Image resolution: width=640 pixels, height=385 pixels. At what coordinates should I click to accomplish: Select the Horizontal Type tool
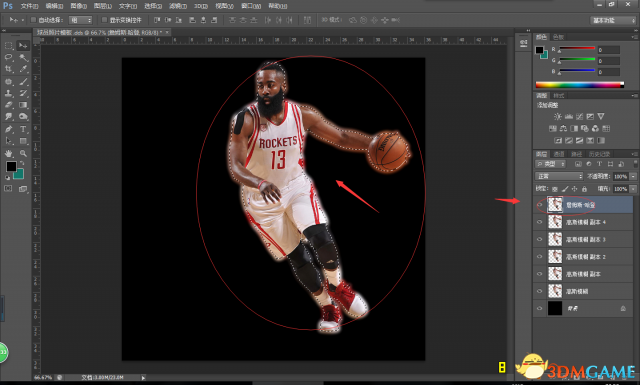click(23, 129)
